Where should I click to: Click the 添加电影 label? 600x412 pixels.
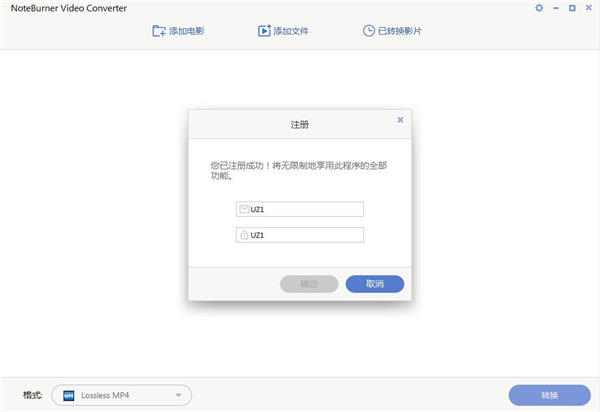(x=187, y=31)
